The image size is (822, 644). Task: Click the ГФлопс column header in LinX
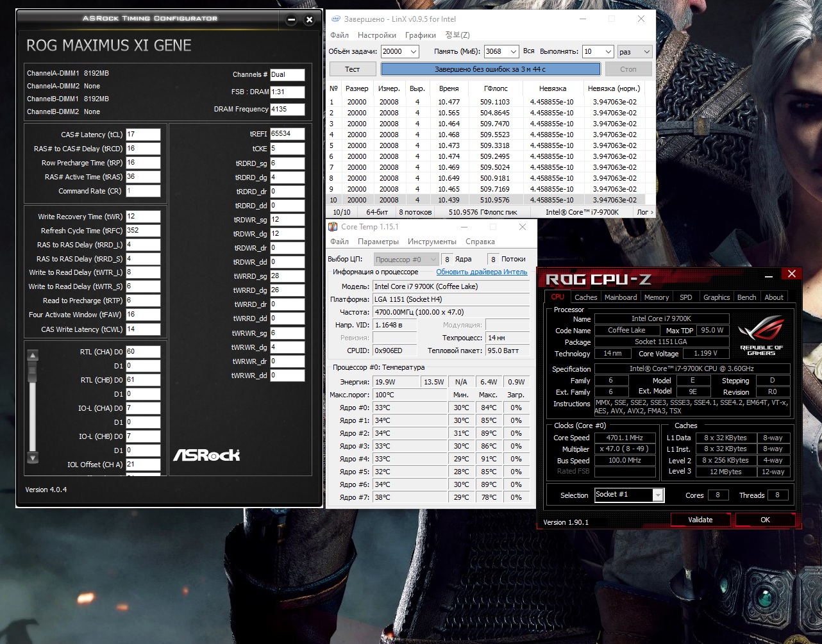[495, 88]
